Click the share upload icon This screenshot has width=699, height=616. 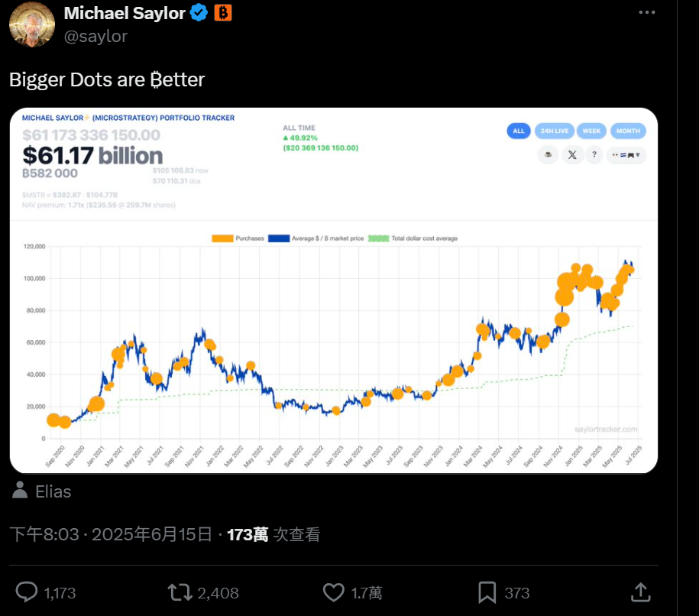[640, 592]
